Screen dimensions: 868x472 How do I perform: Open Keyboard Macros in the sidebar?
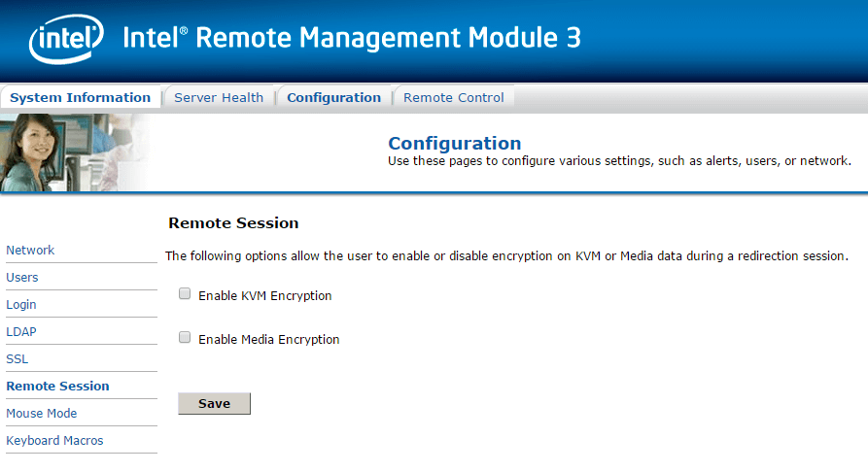[54, 441]
